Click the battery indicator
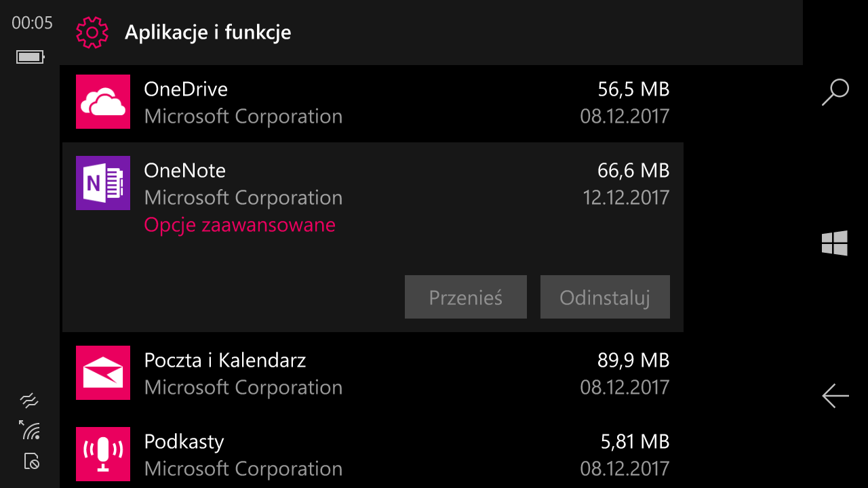Image resolution: width=868 pixels, height=488 pixels. click(28, 57)
